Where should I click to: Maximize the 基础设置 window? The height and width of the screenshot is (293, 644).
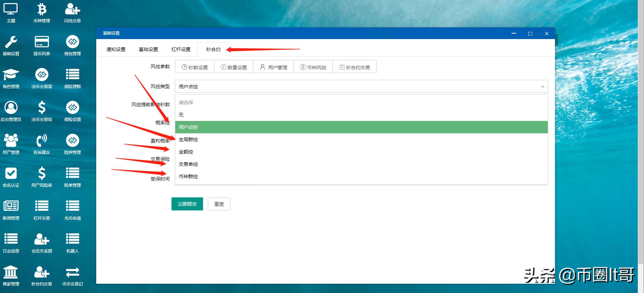pyautogui.click(x=530, y=34)
